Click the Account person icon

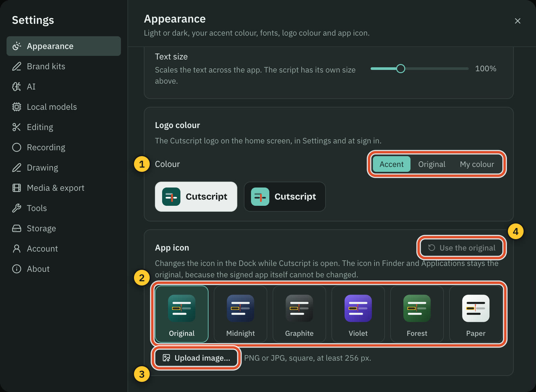point(16,249)
